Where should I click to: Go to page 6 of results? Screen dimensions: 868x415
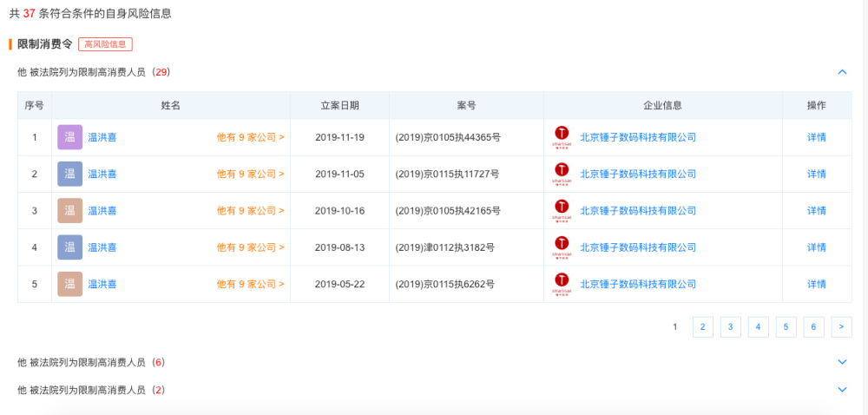[813, 327]
